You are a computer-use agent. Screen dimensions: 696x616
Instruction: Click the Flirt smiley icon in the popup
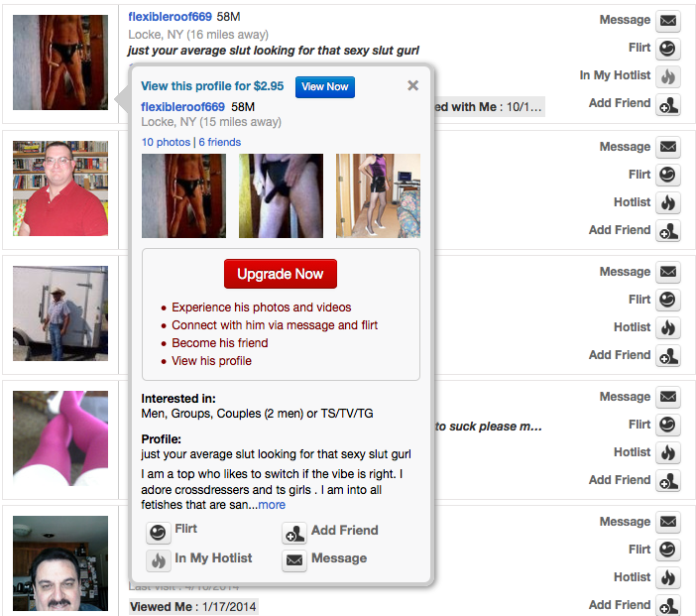point(157,533)
